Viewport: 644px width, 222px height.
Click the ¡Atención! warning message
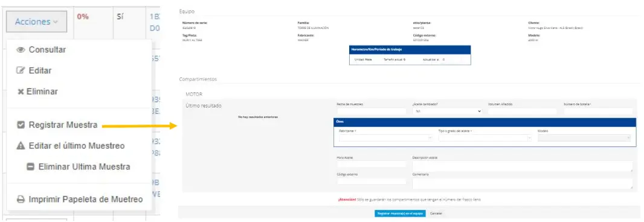(409, 200)
